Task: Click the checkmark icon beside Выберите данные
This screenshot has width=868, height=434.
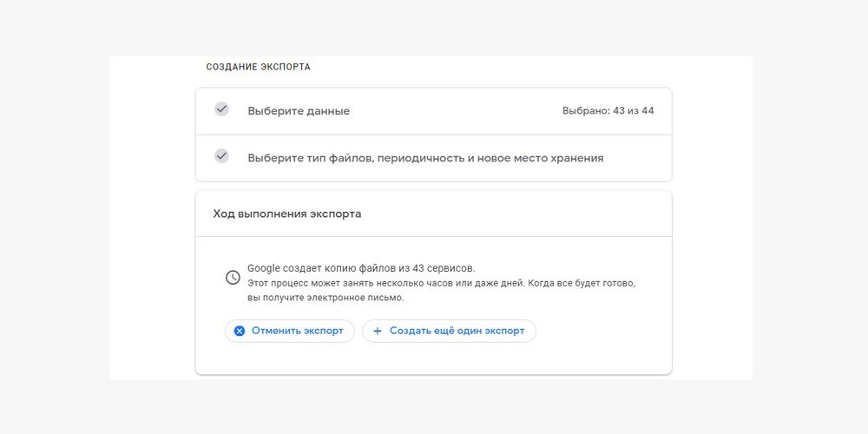Action: pyautogui.click(x=221, y=109)
